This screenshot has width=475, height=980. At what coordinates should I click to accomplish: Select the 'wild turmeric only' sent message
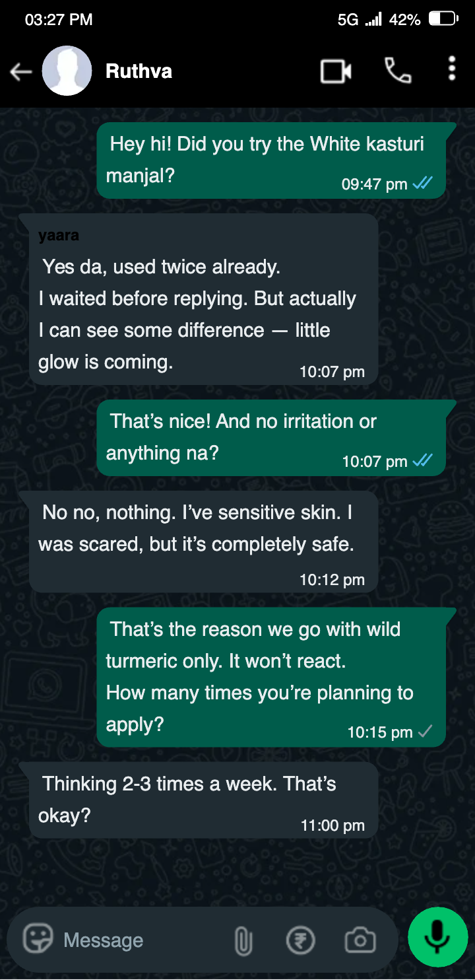[271, 677]
